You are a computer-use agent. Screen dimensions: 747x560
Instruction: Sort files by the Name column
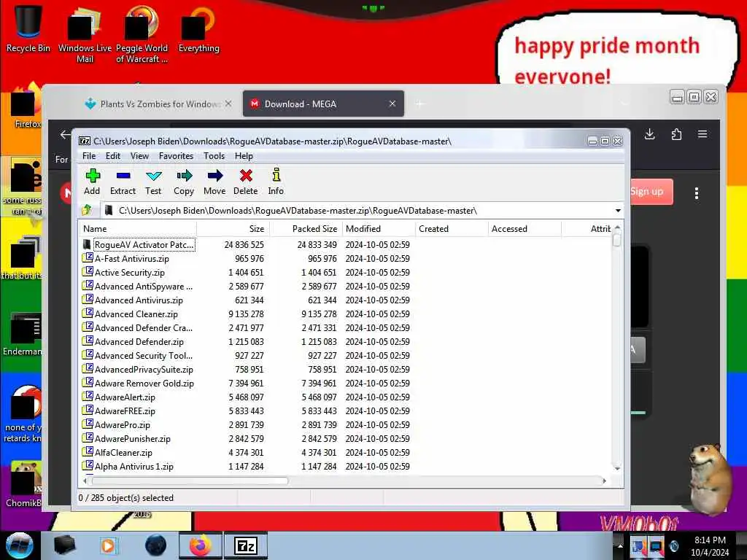(138, 228)
